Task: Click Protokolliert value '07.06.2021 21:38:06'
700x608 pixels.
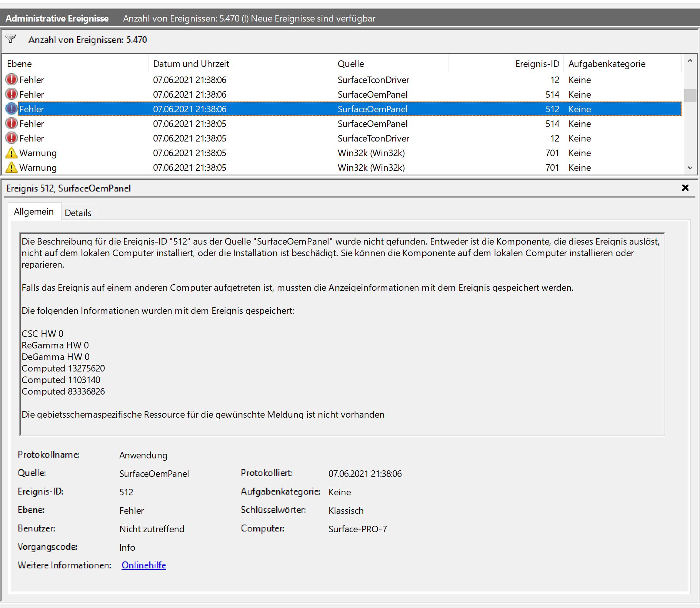Action: (365, 474)
